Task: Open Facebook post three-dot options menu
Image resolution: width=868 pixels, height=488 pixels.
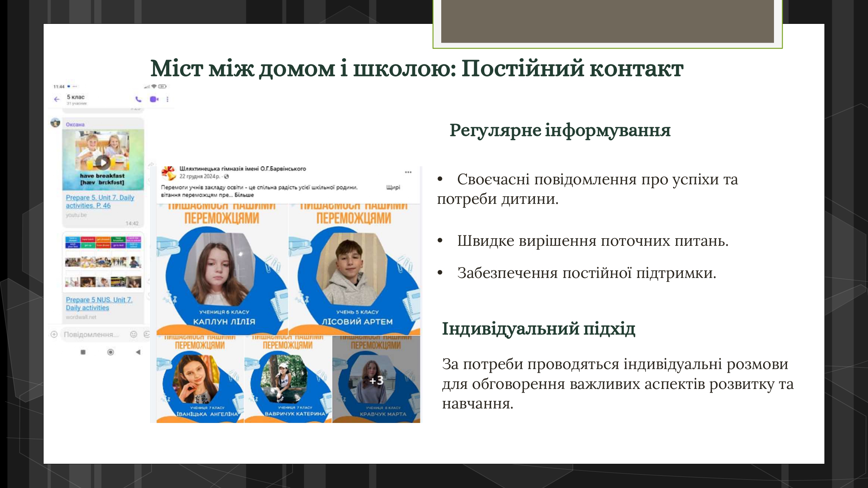Action: coord(408,172)
